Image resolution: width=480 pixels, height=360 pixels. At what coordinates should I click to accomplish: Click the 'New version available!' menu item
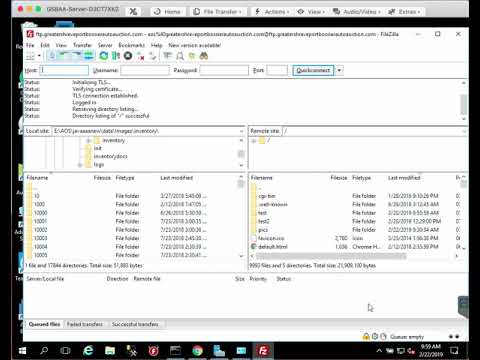pyautogui.click(x=194, y=45)
